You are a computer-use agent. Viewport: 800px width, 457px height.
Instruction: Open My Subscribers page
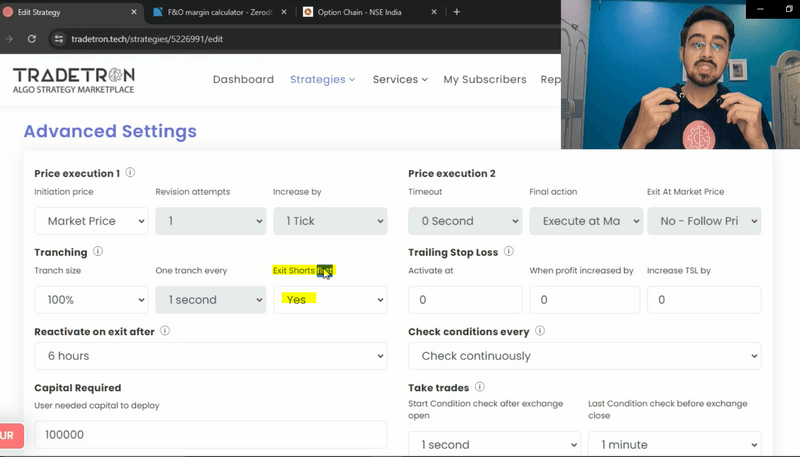coord(485,80)
